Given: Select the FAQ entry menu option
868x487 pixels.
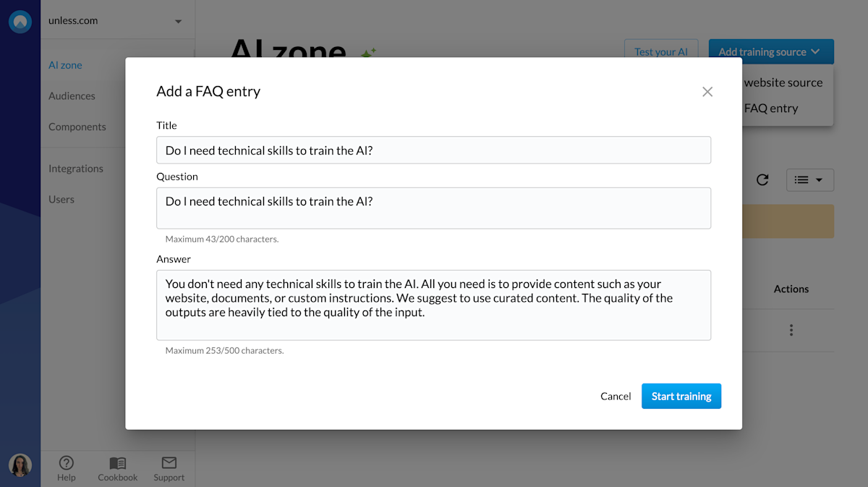Looking at the screenshot, I should pyautogui.click(x=771, y=109).
